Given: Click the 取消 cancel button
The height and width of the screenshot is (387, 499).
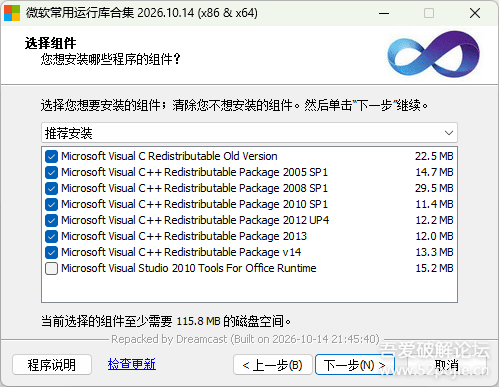Looking at the screenshot, I should pos(447,365).
